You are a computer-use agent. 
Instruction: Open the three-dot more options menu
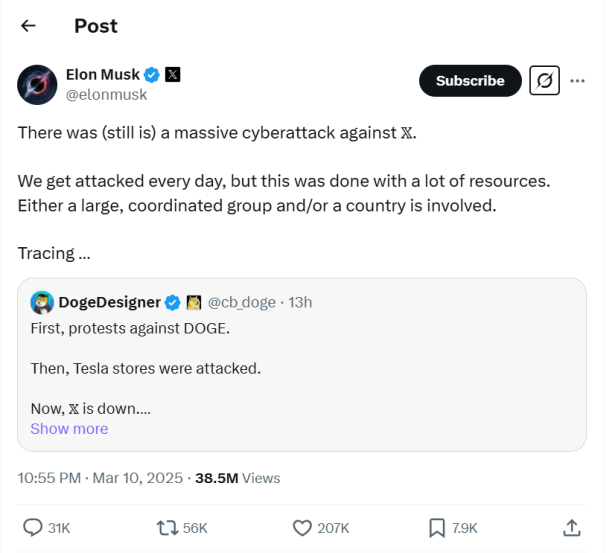pyautogui.click(x=577, y=81)
